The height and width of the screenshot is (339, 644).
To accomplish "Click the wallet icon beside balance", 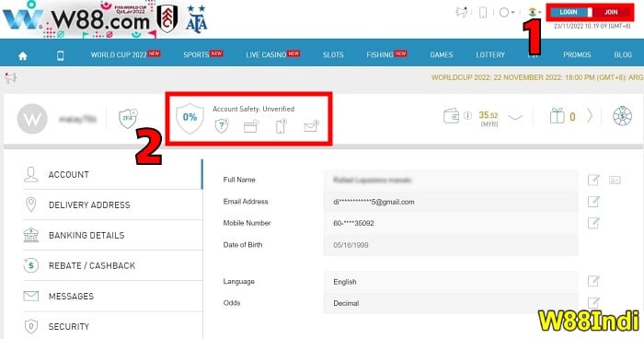I will tap(452, 116).
